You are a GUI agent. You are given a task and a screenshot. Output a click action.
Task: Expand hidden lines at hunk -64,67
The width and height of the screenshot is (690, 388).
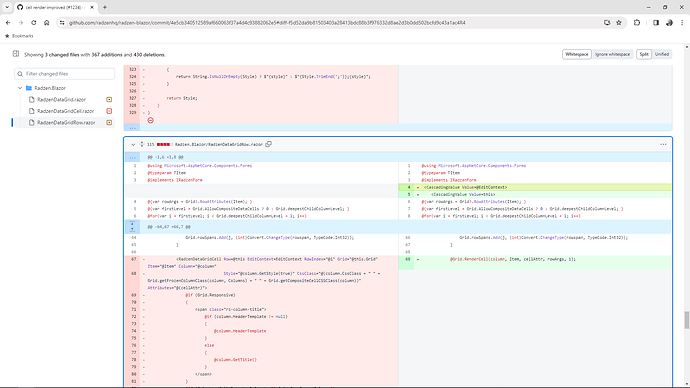tap(132, 227)
